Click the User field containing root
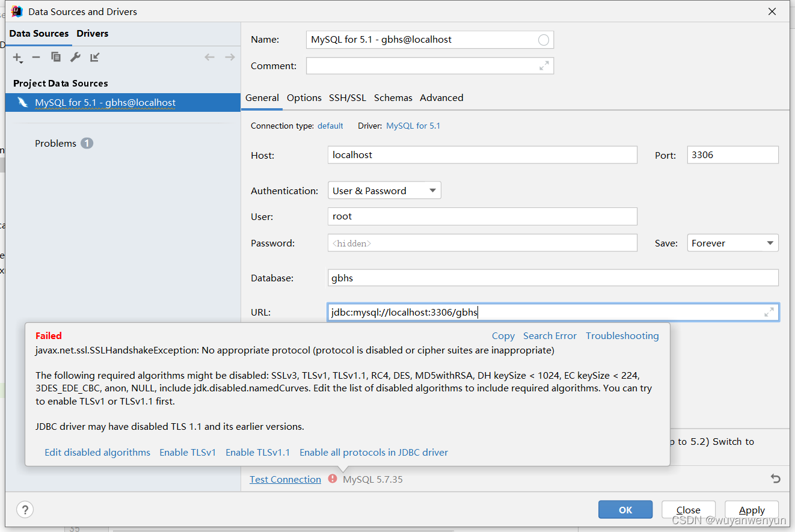 pos(482,216)
